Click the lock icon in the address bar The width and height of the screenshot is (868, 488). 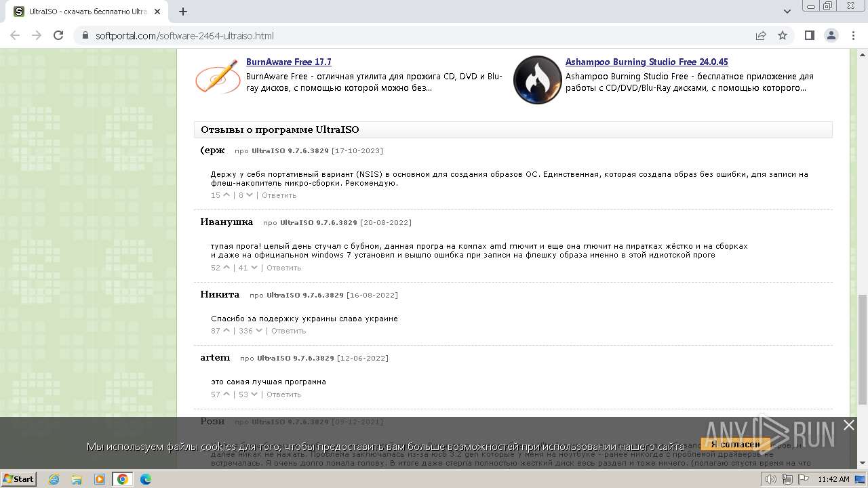85,36
